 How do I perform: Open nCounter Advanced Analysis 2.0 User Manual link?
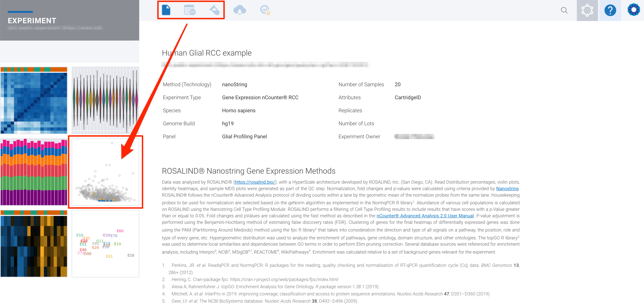(x=425, y=216)
